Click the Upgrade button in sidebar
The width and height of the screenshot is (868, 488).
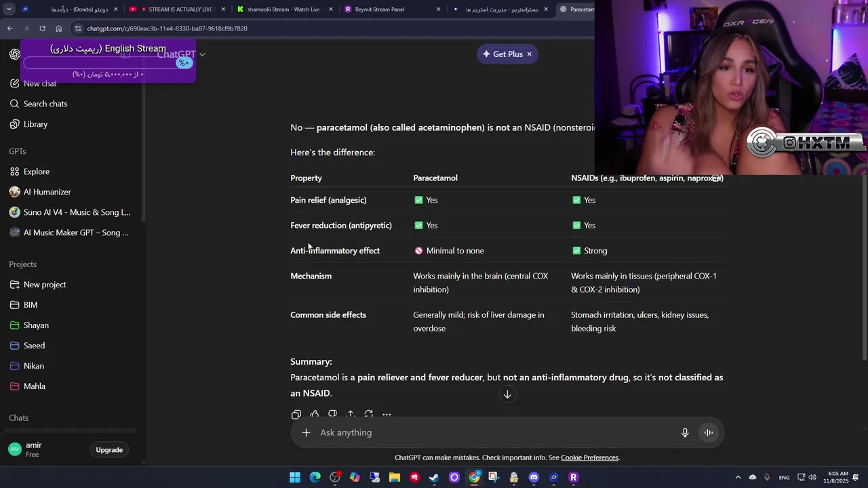109,450
